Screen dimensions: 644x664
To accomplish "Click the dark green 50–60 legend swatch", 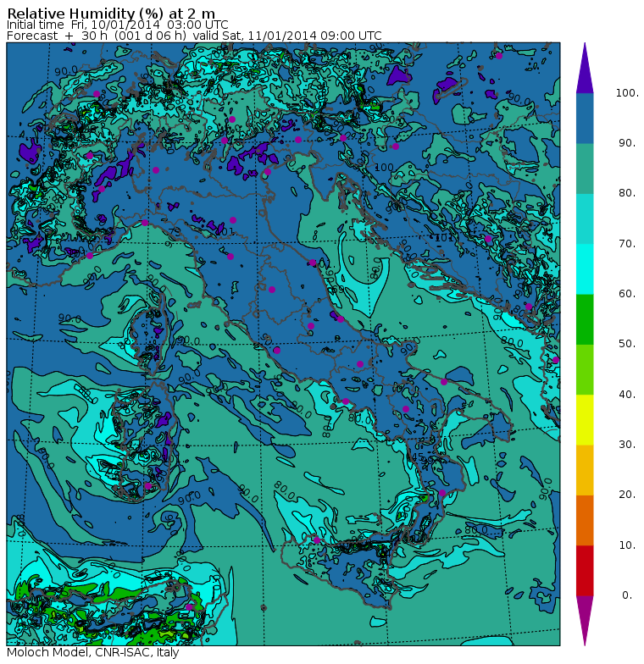I will pos(585,319).
